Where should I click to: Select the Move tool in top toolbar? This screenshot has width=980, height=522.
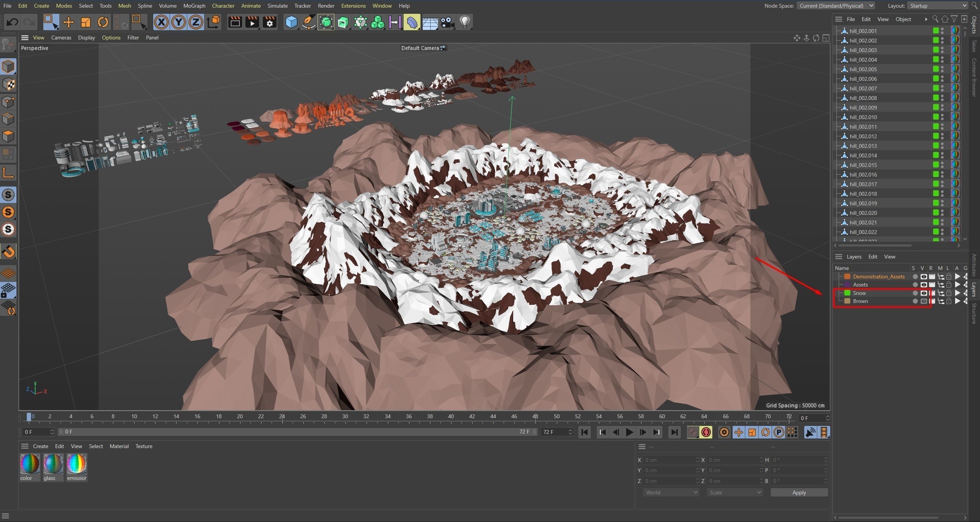pos(68,22)
